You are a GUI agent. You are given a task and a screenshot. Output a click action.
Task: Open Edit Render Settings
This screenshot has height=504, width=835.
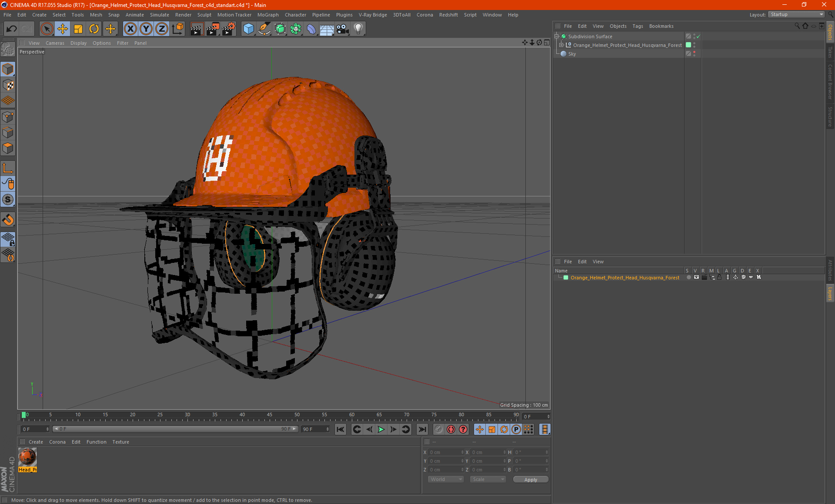point(229,29)
